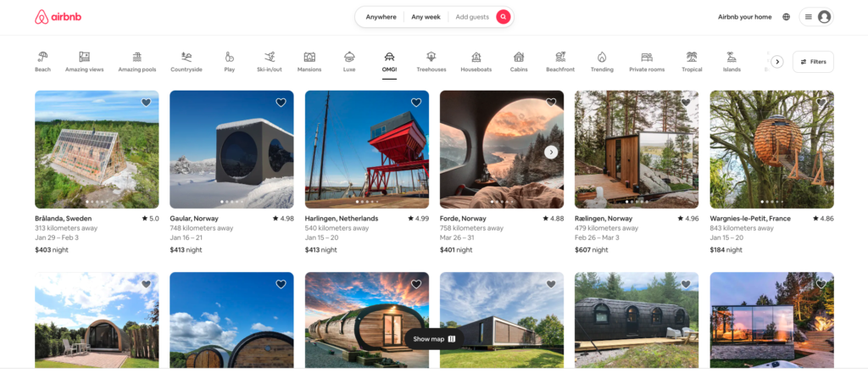This screenshot has height=373, width=868.
Task: Favorite the Harlingen, Netherlands listing
Action: pyautogui.click(x=416, y=103)
